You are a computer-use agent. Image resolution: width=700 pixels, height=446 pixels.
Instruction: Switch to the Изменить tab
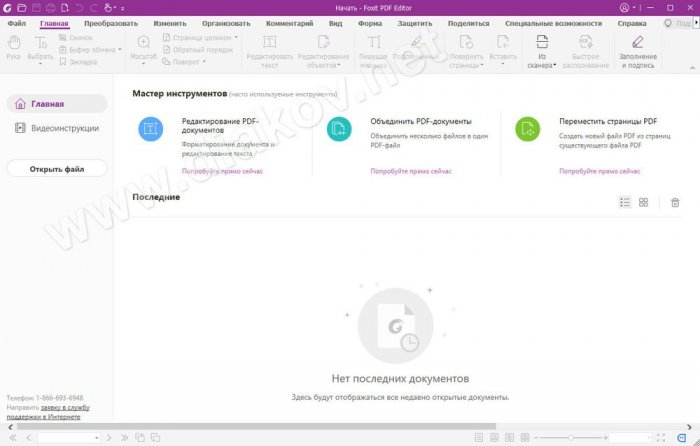pyautogui.click(x=170, y=23)
